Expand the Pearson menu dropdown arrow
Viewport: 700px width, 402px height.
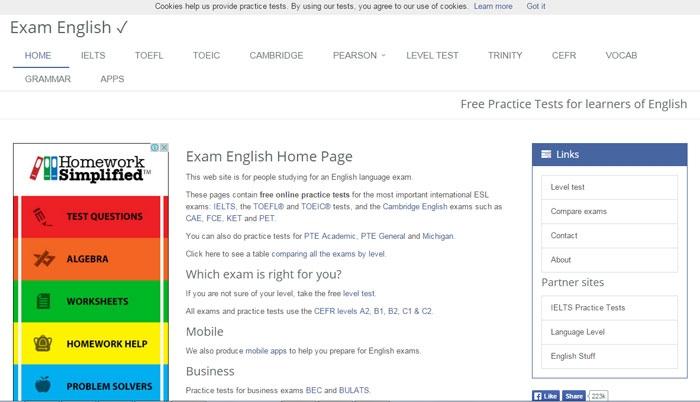click(383, 55)
